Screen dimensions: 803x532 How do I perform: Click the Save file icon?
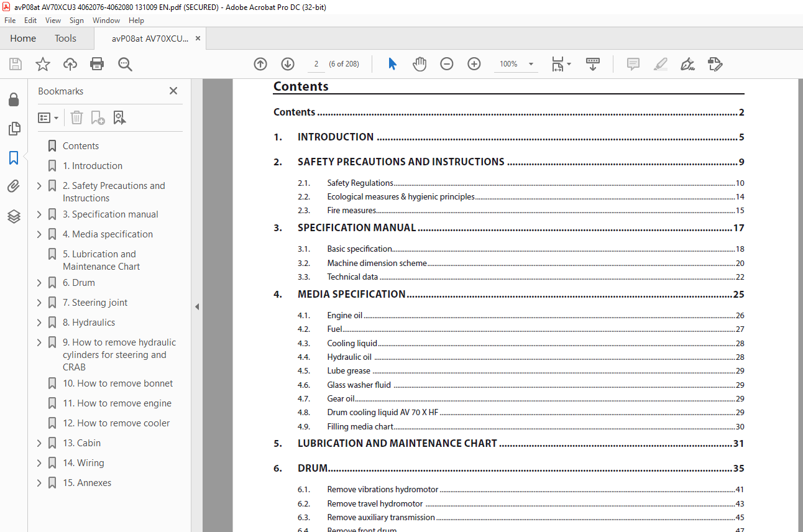(x=16, y=64)
